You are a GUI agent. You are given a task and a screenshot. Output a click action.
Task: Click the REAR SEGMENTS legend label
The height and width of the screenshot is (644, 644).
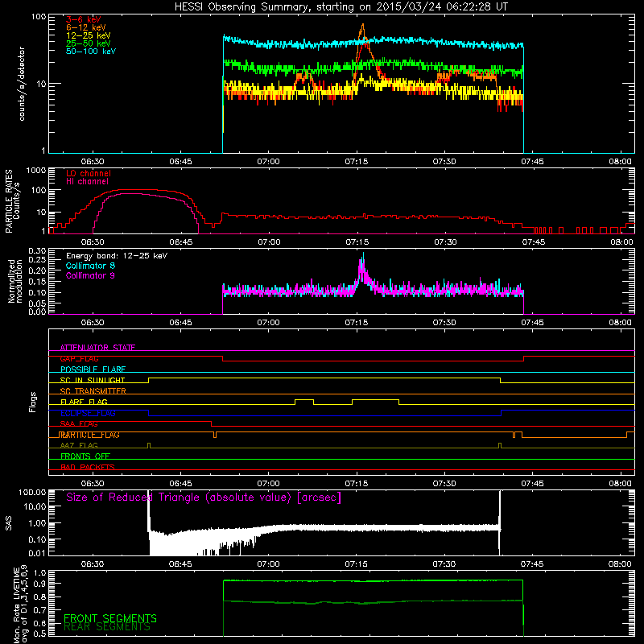(107, 627)
